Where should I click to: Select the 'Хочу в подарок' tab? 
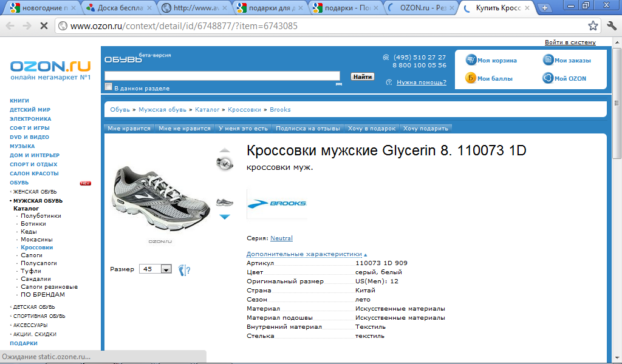(x=372, y=129)
